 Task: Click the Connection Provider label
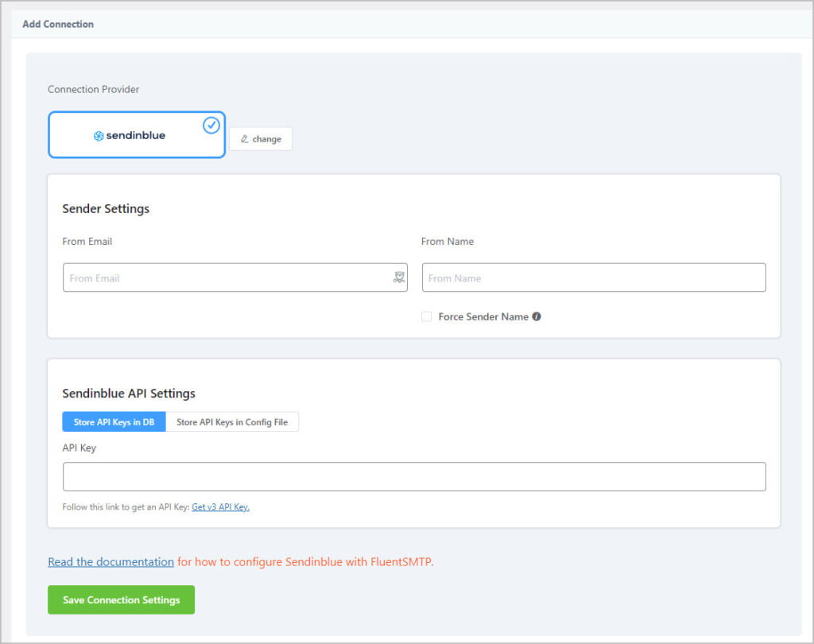[x=92, y=89]
